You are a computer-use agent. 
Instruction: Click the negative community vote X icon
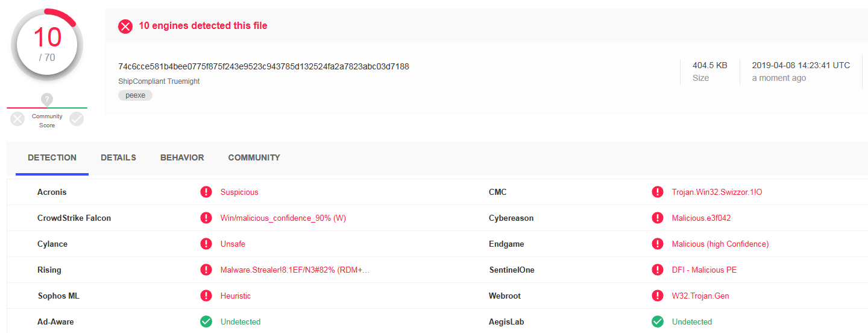tap(18, 119)
